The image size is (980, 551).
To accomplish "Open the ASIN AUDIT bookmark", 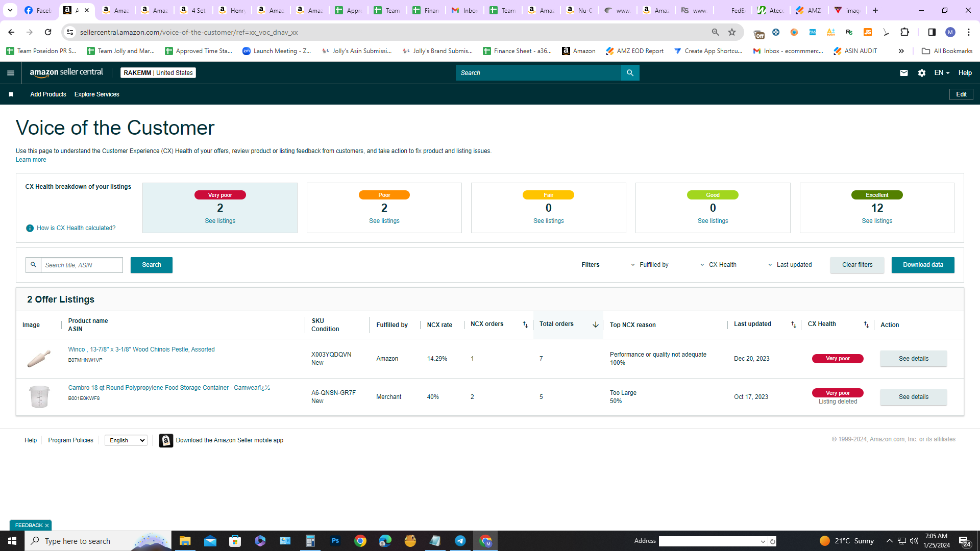I will point(855,51).
